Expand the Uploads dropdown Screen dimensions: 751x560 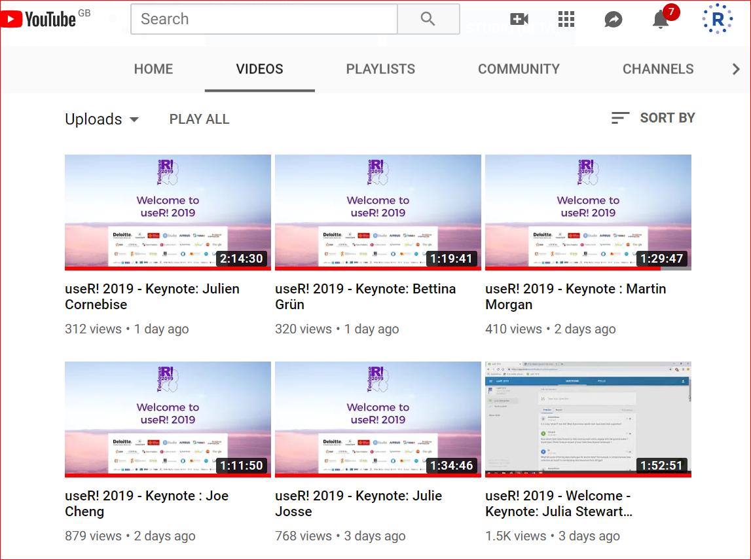tap(102, 119)
